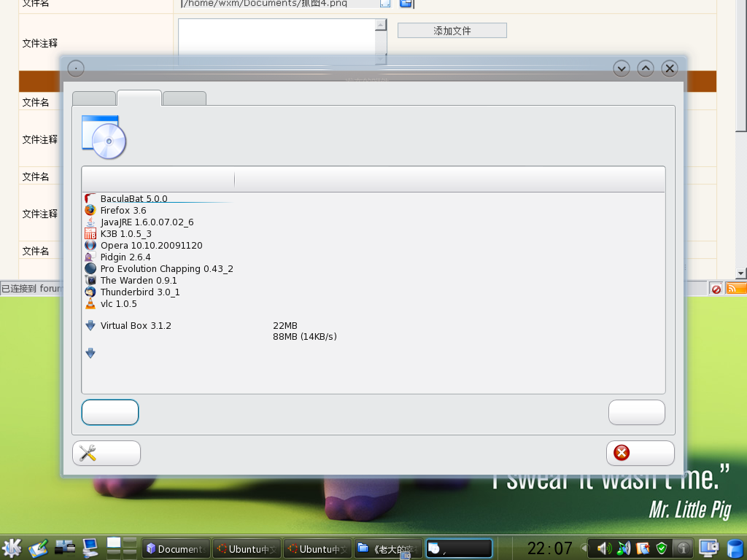Click the green shield icon in system tray
This screenshot has width=747, height=560.
662,548
